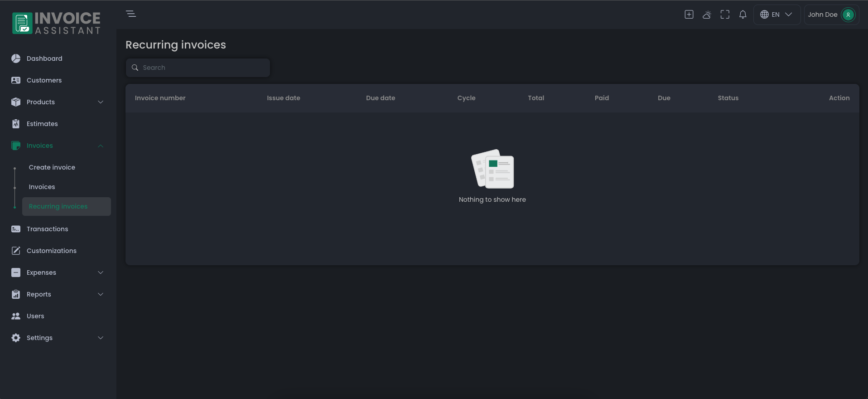Toggle light/dark theme sun-cloud icon
This screenshot has height=399, width=868.
(707, 15)
